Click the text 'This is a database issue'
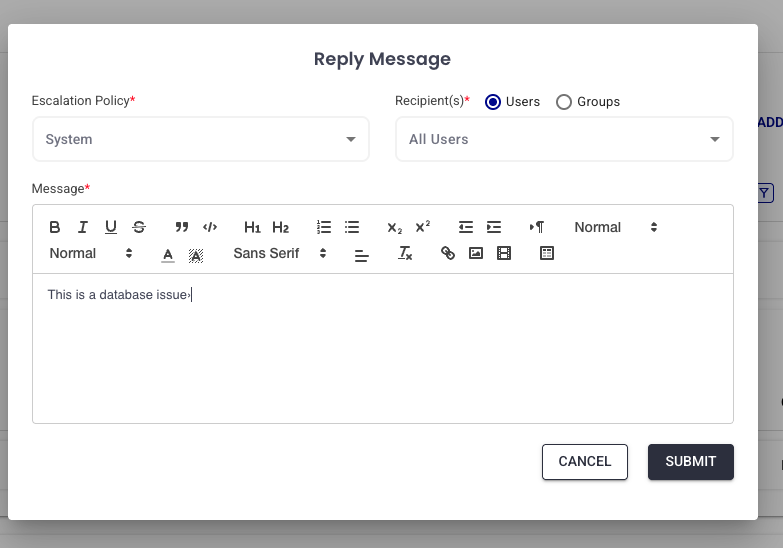The width and height of the screenshot is (783, 548). [x=117, y=295]
